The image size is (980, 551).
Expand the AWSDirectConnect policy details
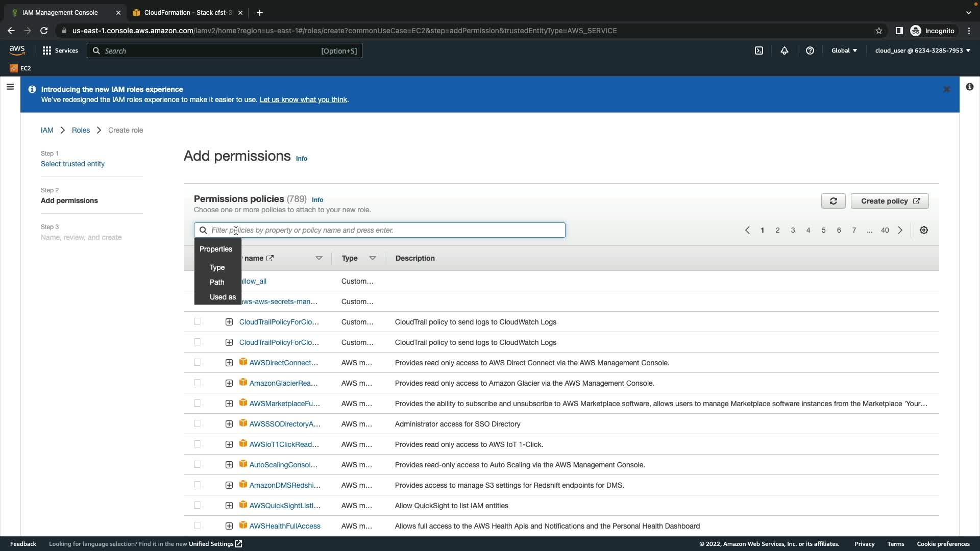pyautogui.click(x=229, y=363)
